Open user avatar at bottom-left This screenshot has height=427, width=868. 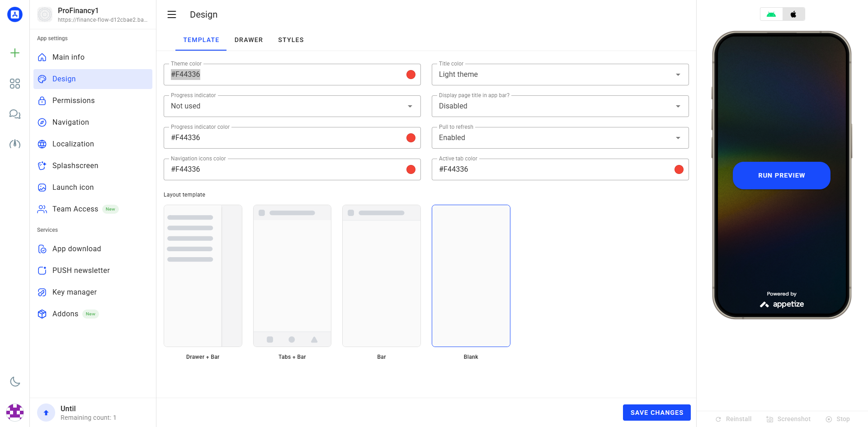[15, 412]
